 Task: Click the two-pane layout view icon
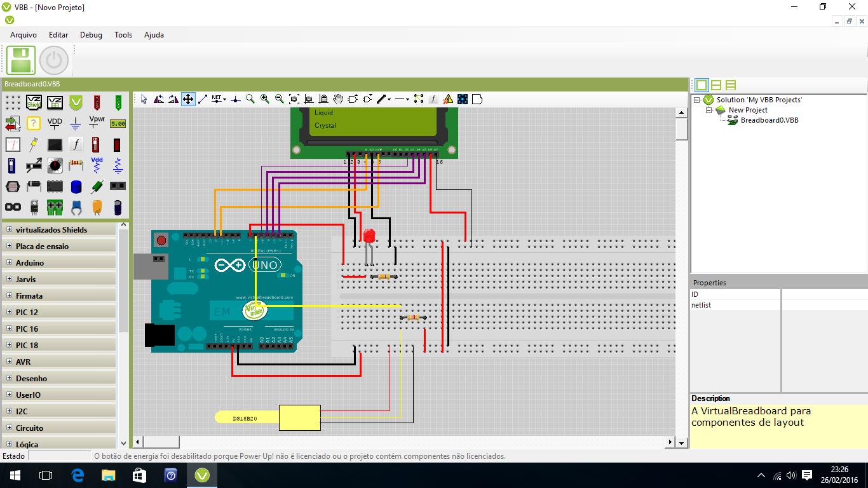[716, 85]
